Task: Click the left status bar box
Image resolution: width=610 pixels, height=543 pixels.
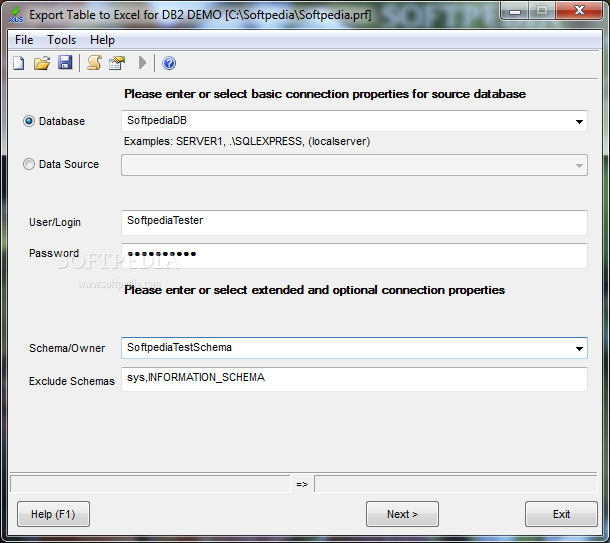Action: click(x=150, y=484)
